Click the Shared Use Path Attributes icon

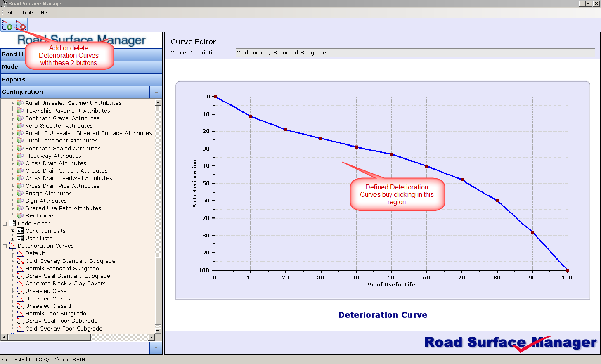pyautogui.click(x=20, y=208)
